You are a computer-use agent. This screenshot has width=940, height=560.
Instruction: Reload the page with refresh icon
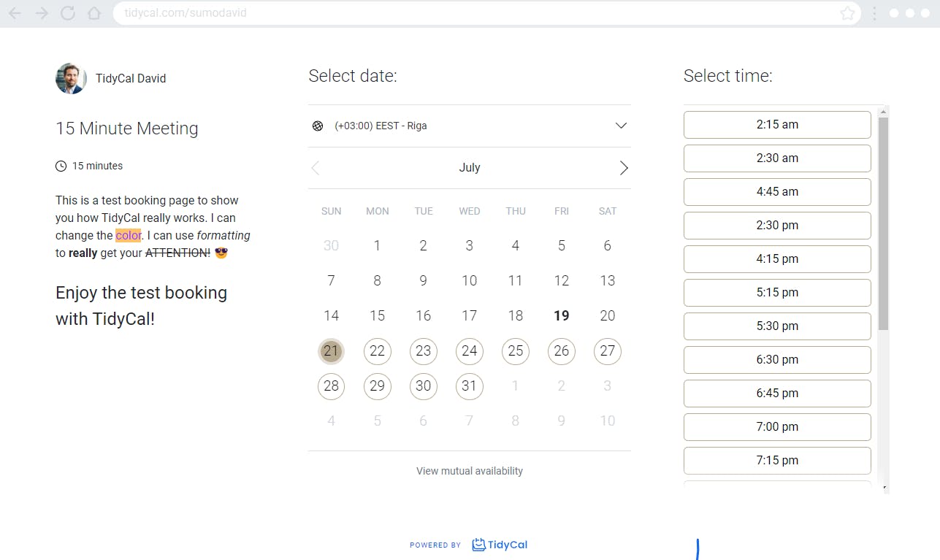point(68,13)
